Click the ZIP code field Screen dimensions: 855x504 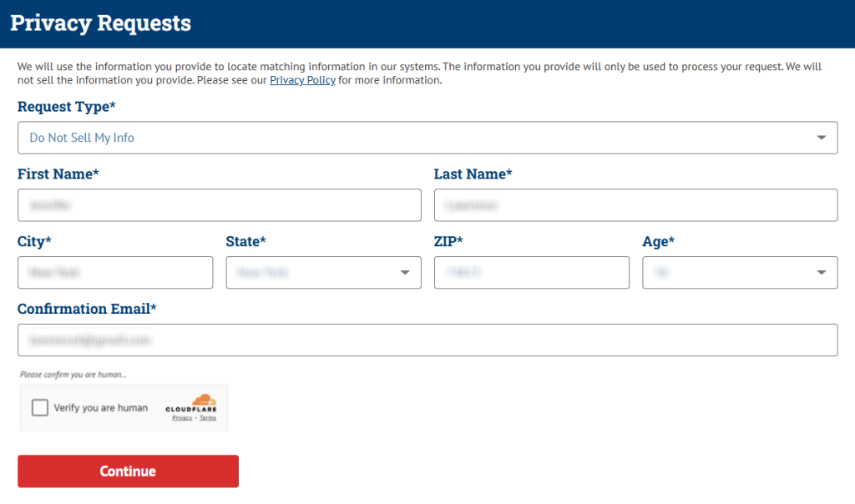(x=531, y=272)
